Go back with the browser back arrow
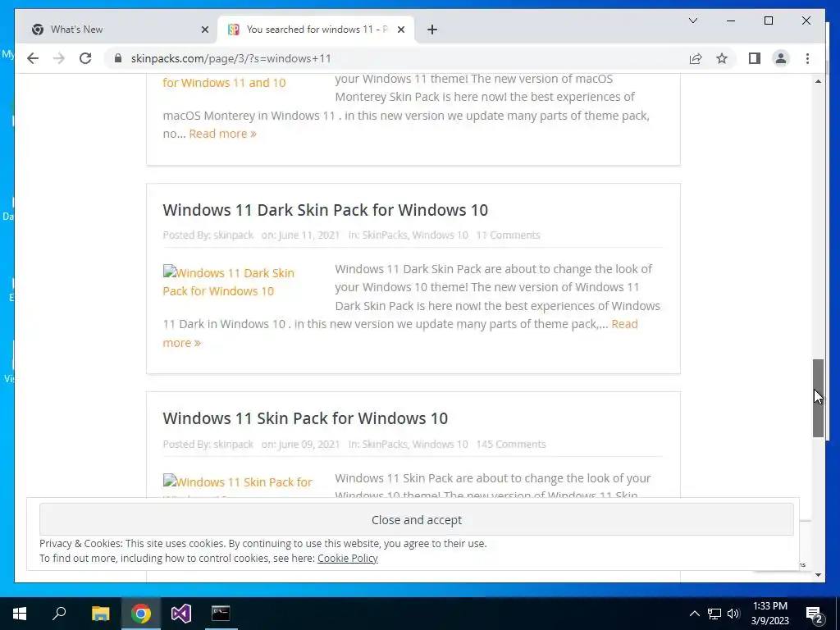 pos(33,58)
